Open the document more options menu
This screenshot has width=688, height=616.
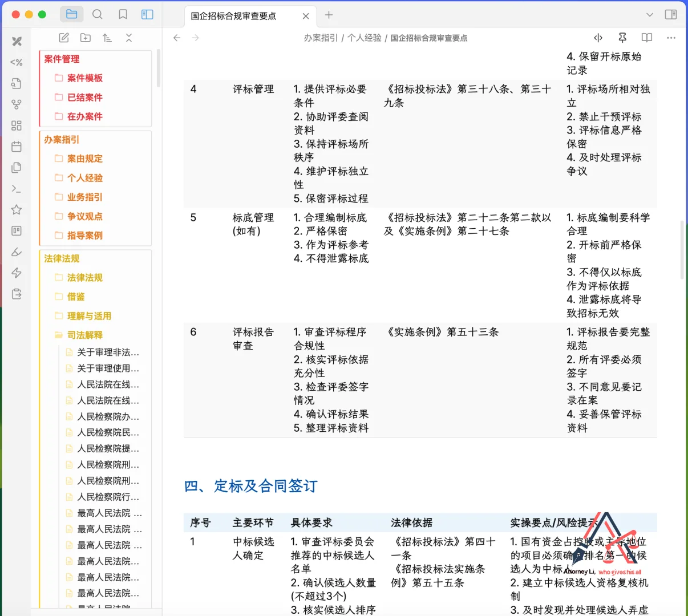[671, 38]
